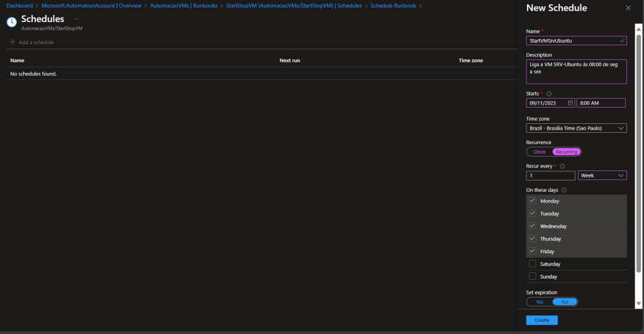Click info icon next to Recur every
644x334 pixels.
pyautogui.click(x=562, y=166)
